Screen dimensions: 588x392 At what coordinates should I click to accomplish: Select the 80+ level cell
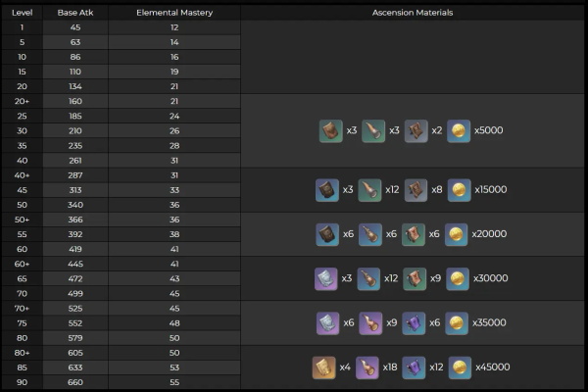[x=23, y=353]
